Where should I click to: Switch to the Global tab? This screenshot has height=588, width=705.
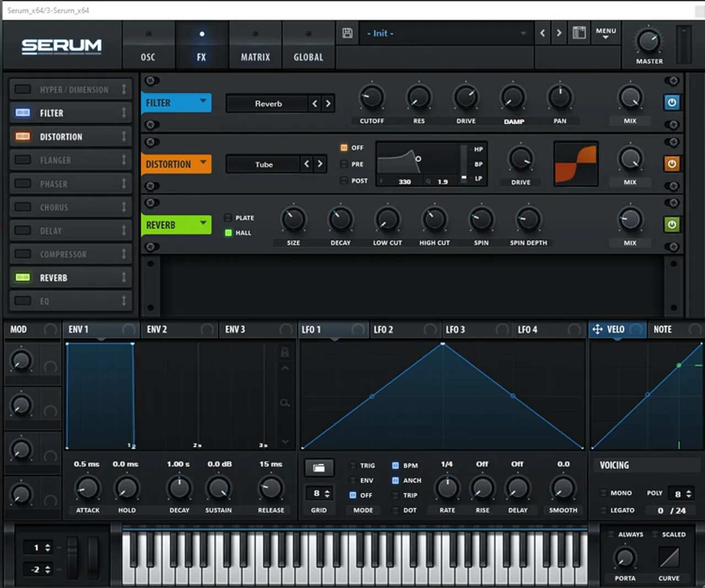coord(308,46)
